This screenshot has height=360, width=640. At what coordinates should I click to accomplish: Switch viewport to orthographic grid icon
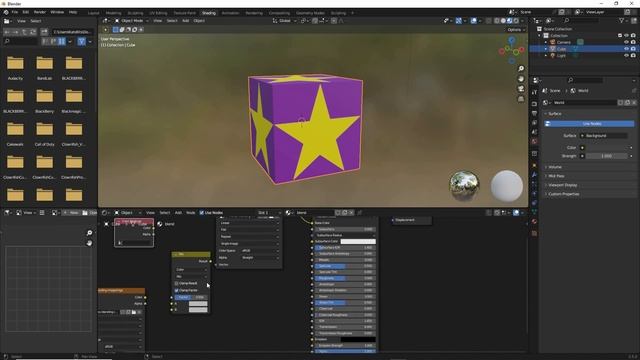pos(521,99)
